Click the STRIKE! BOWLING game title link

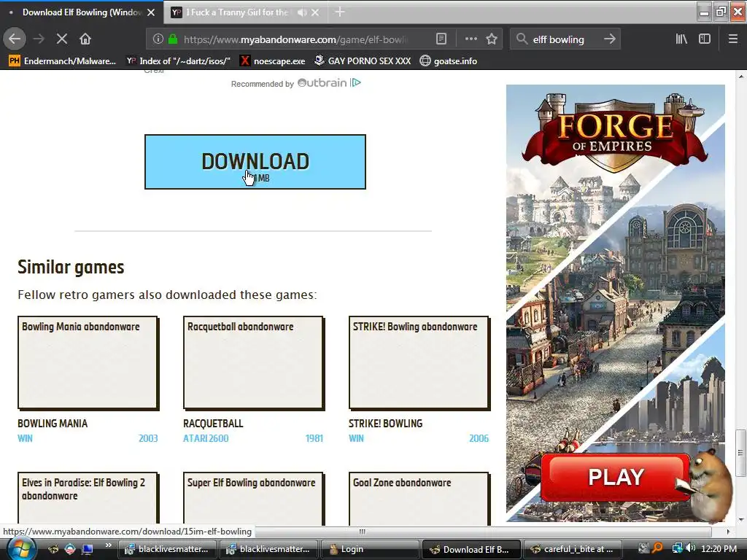[385, 424]
